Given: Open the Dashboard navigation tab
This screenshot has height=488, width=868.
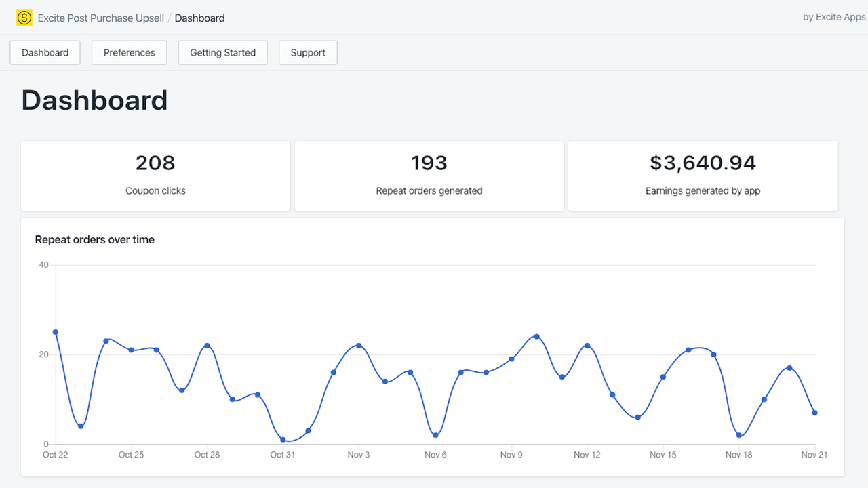Looking at the screenshot, I should [45, 52].
